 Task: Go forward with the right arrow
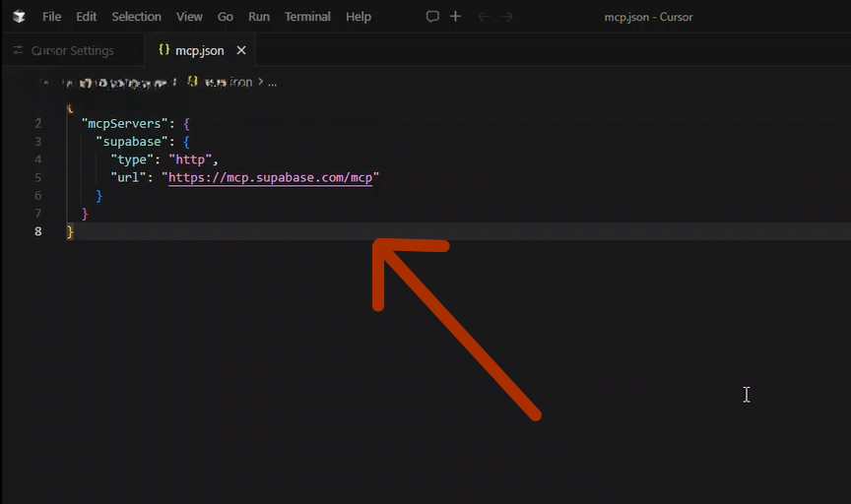tap(507, 18)
